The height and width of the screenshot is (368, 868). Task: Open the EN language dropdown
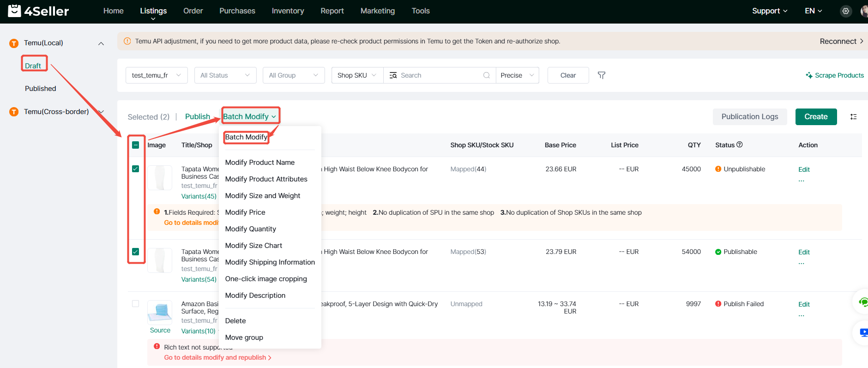point(813,11)
